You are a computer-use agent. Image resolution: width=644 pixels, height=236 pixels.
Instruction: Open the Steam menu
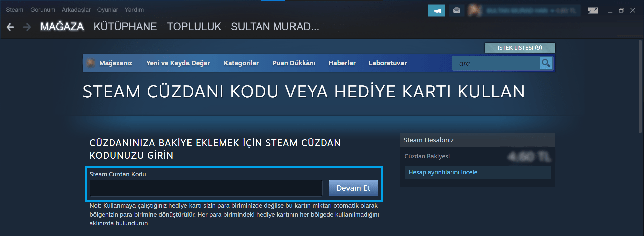click(15, 10)
